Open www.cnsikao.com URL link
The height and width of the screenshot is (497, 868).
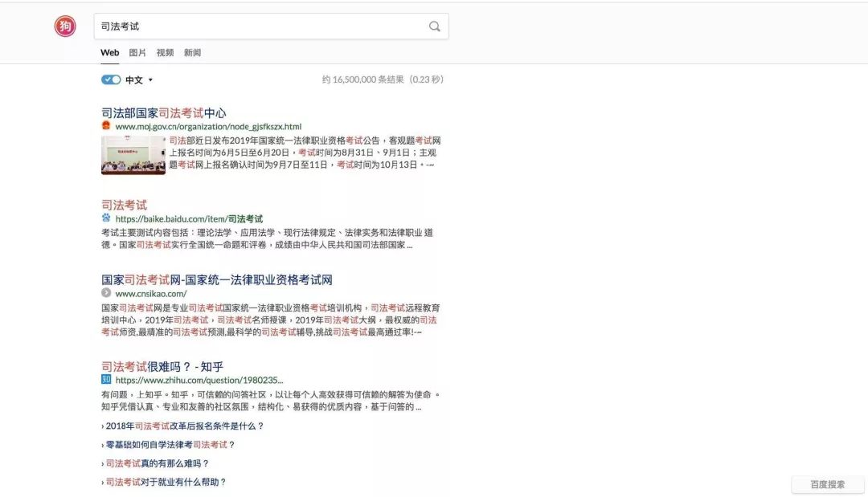pyautogui.click(x=150, y=294)
